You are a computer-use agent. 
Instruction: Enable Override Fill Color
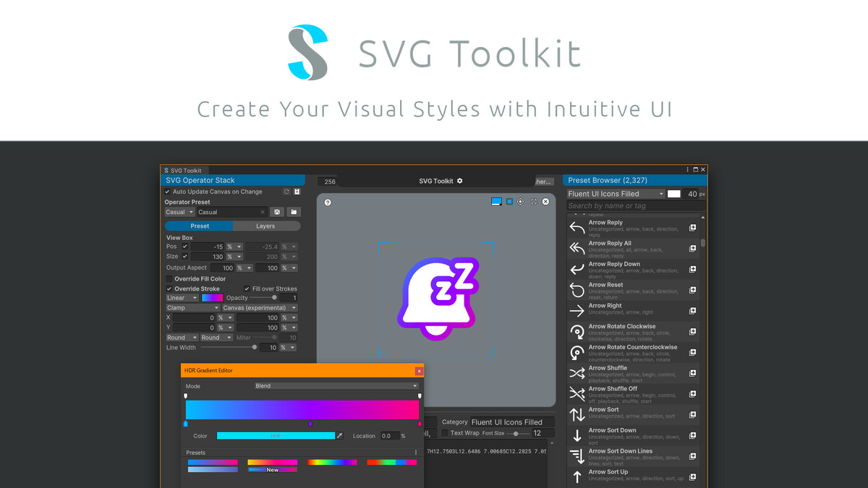169,278
